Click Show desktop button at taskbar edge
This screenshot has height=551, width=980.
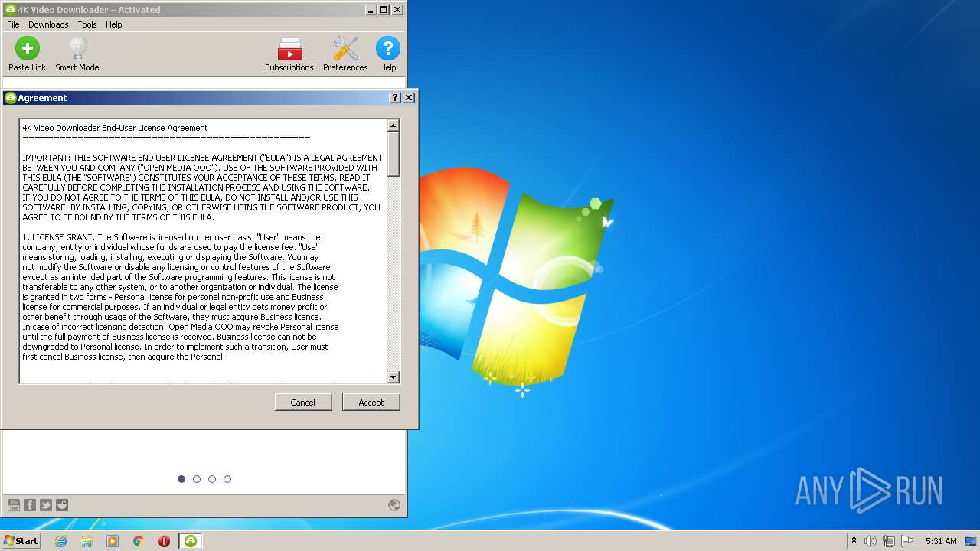click(972, 541)
